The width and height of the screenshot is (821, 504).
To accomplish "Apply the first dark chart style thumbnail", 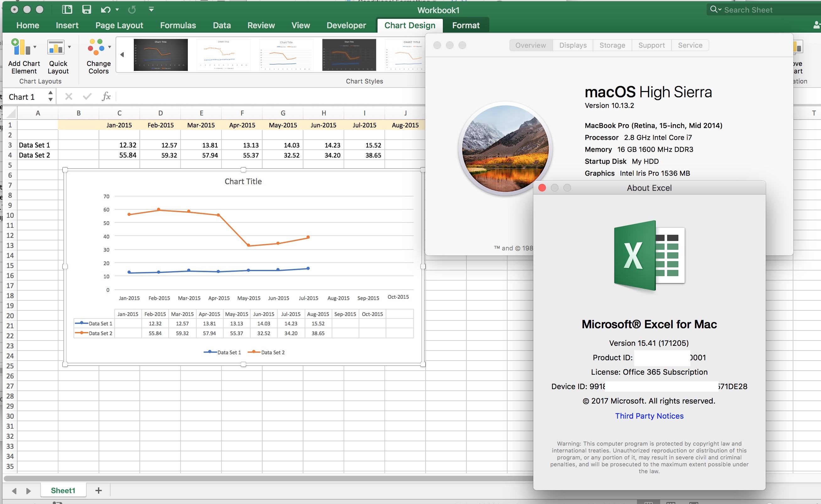I will pyautogui.click(x=160, y=55).
